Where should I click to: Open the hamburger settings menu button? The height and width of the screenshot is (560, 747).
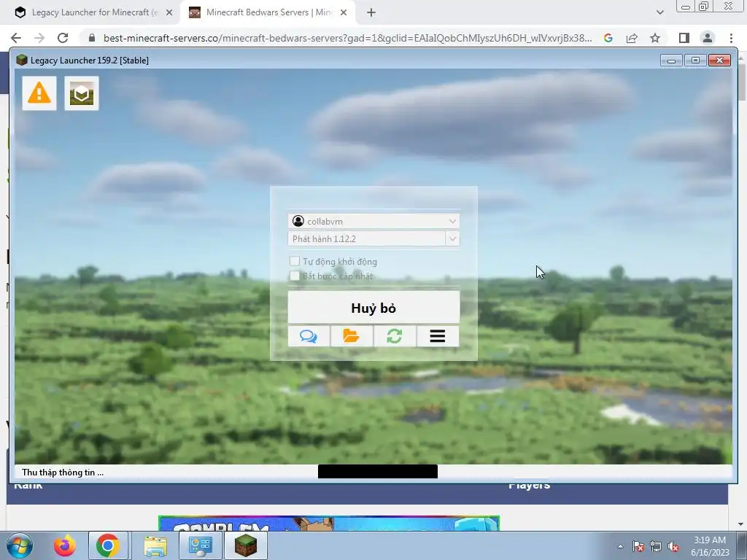click(438, 336)
